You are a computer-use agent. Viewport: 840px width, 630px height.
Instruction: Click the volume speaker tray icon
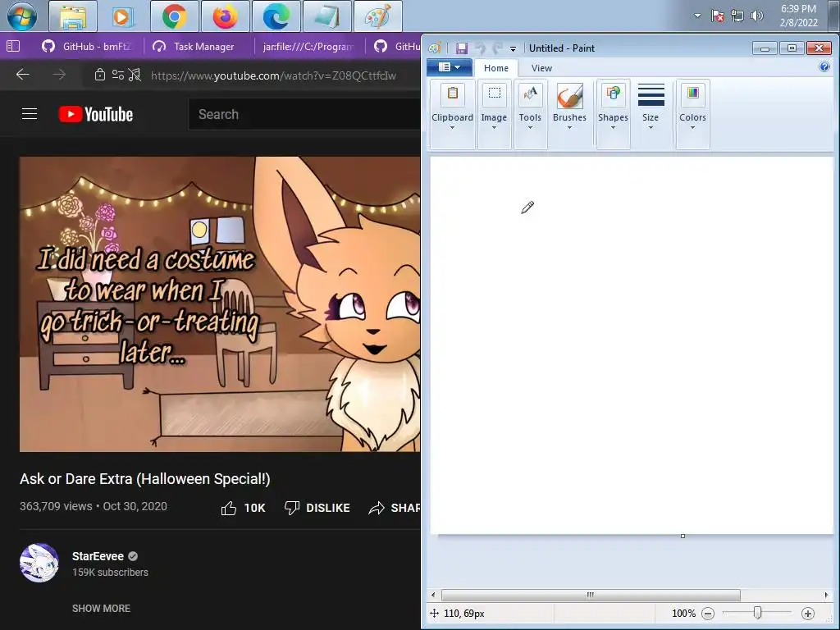[x=756, y=16]
